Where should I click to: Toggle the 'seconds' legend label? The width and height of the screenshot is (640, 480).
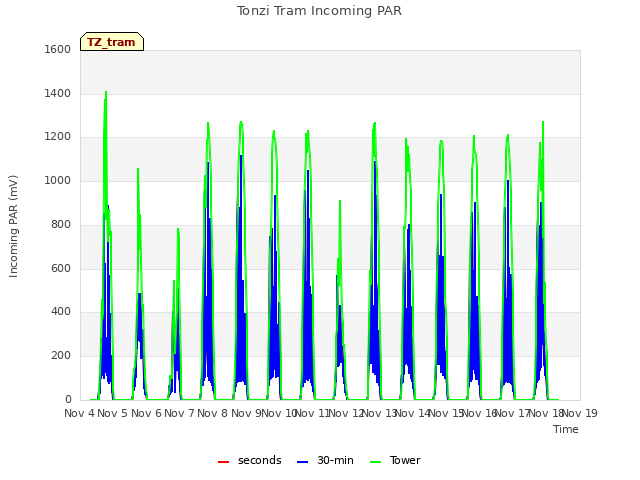pos(260,460)
